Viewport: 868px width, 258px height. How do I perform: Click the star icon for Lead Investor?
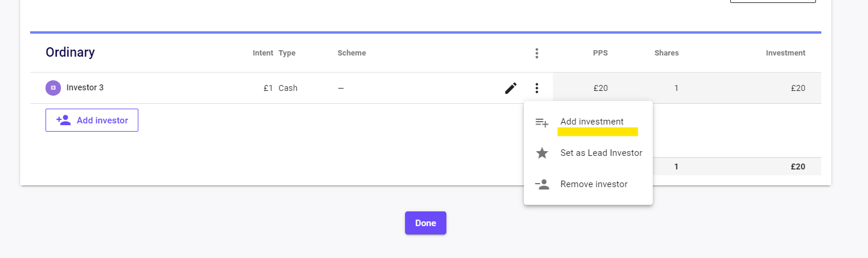(x=542, y=154)
